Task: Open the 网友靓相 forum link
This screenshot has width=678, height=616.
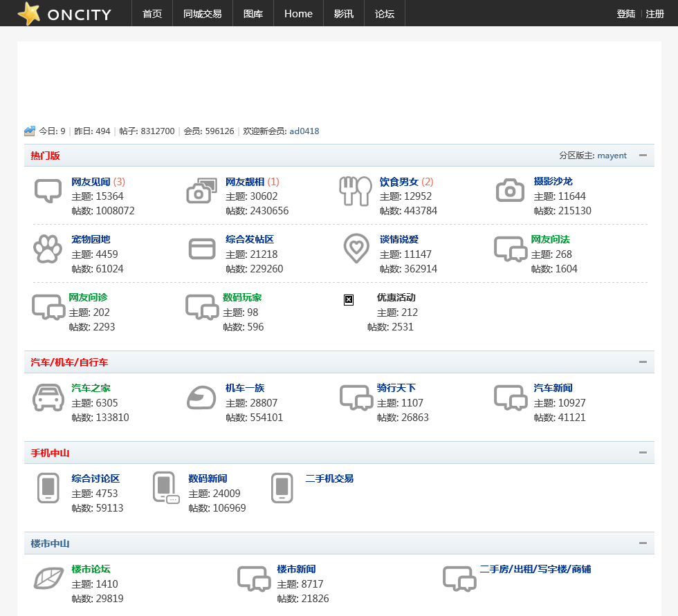Action: pyautogui.click(x=245, y=182)
